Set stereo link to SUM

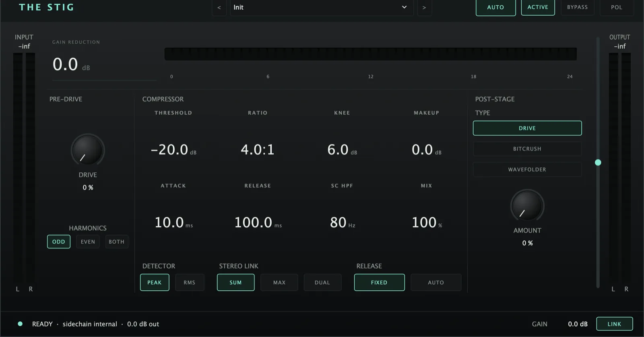coord(236,282)
